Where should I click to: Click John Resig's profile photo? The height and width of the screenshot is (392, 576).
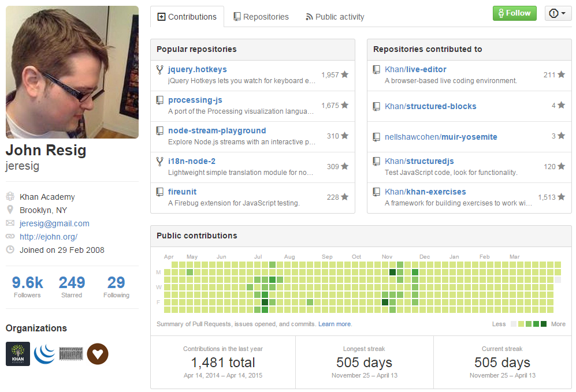click(72, 72)
